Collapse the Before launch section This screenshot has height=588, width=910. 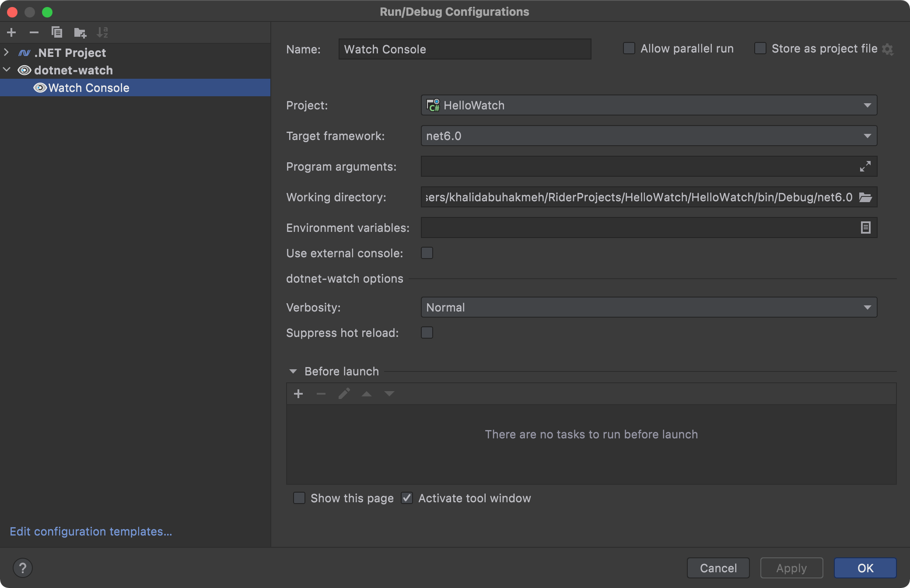click(x=293, y=371)
